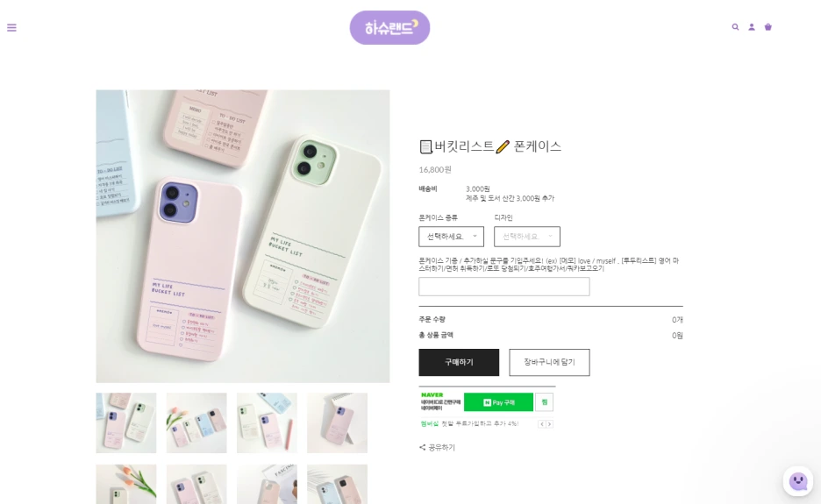Click the 장바구니에 담기 button
The image size is (821, 504).
pyautogui.click(x=549, y=362)
